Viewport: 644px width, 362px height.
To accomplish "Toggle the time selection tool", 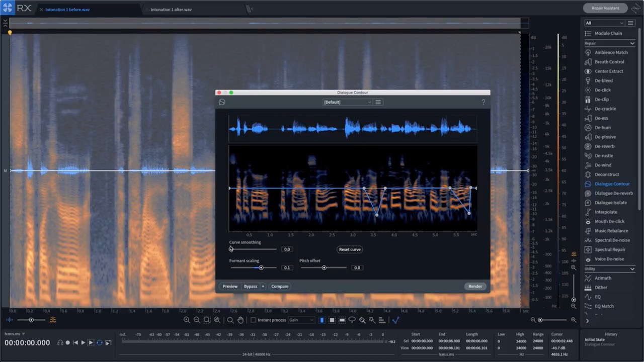I will [x=322, y=320].
